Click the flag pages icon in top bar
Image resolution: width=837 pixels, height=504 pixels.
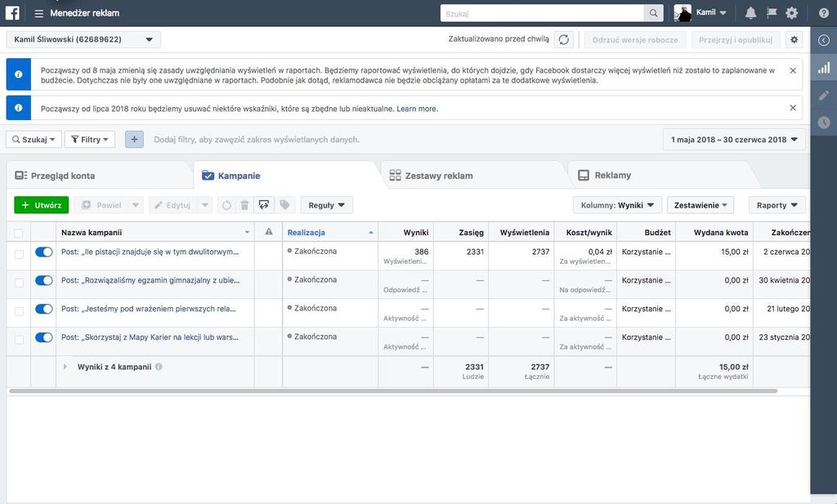[x=772, y=13]
